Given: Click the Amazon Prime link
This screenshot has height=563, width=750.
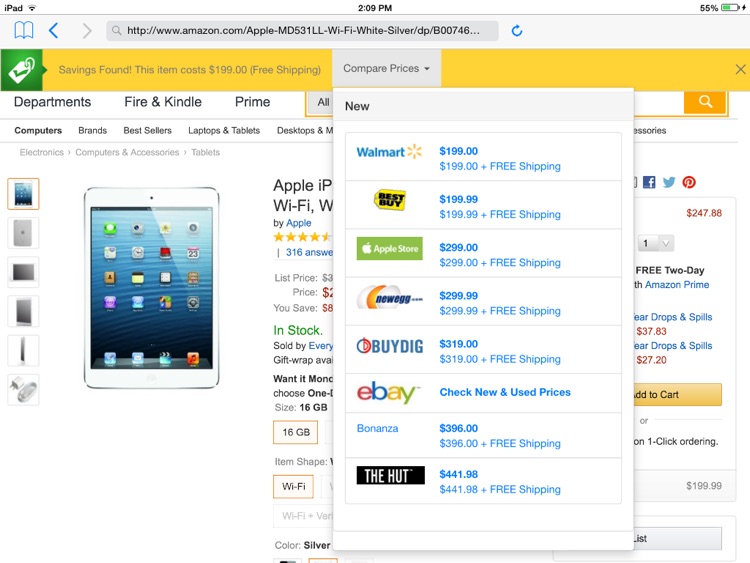Looking at the screenshot, I should pos(676,285).
